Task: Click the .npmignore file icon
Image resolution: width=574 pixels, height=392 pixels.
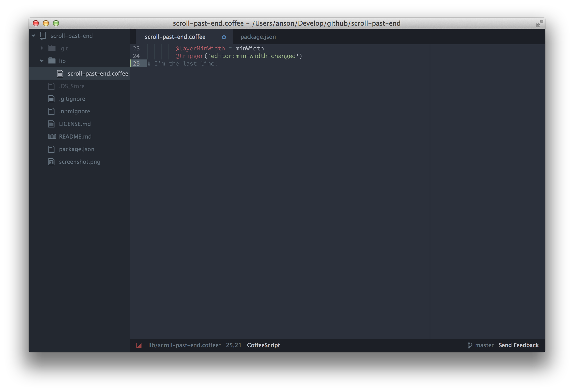Action: (x=51, y=111)
